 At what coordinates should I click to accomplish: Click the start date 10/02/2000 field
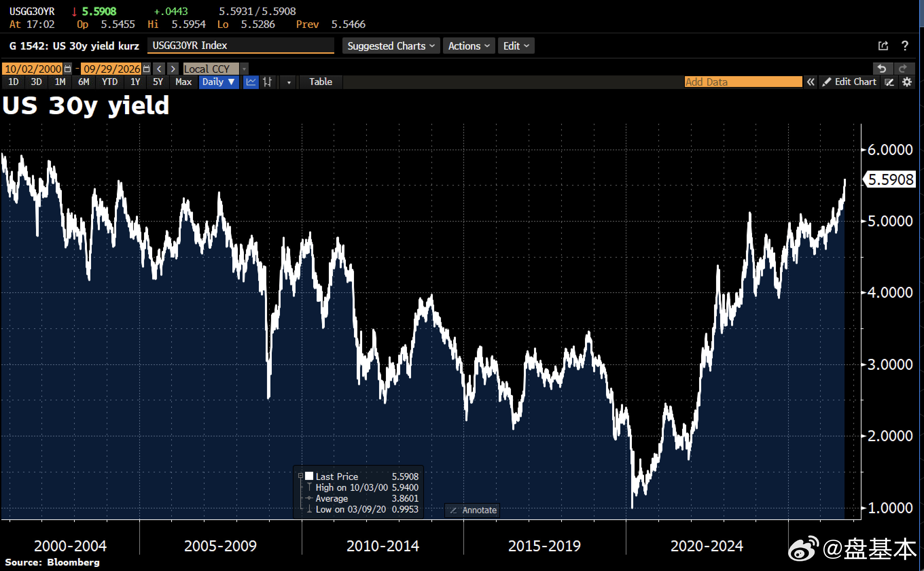[33, 69]
